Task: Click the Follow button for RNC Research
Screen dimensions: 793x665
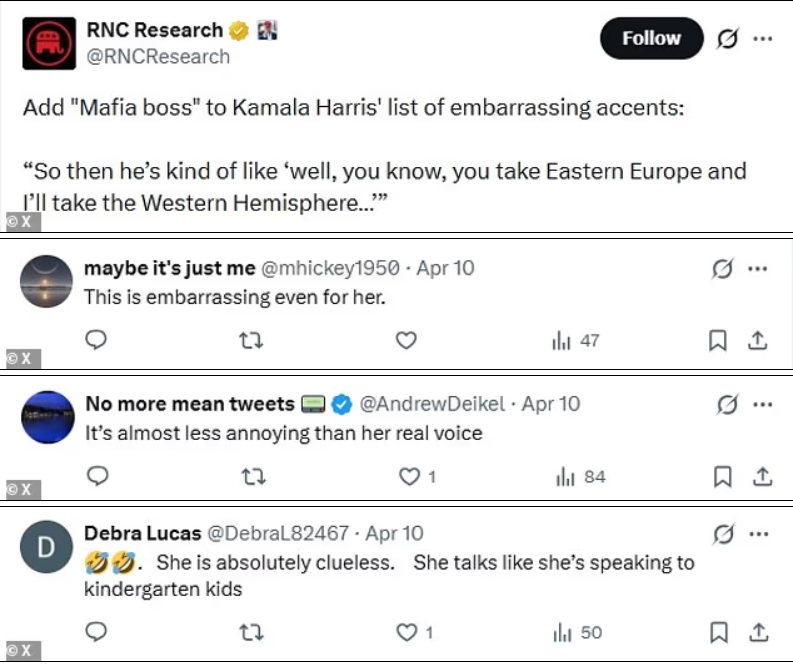Action: [651, 39]
